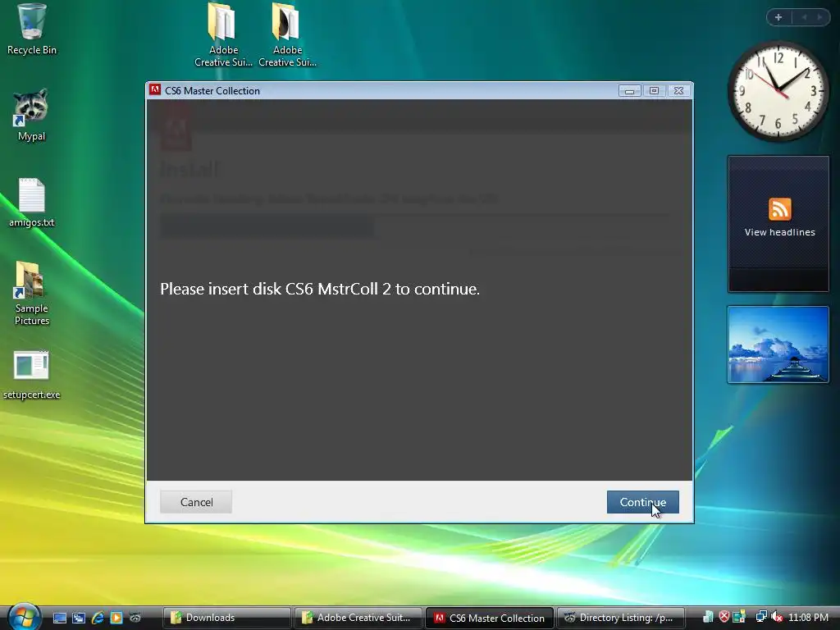
Task: Close the CS6 Master Collection window
Action: coord(678,91)
